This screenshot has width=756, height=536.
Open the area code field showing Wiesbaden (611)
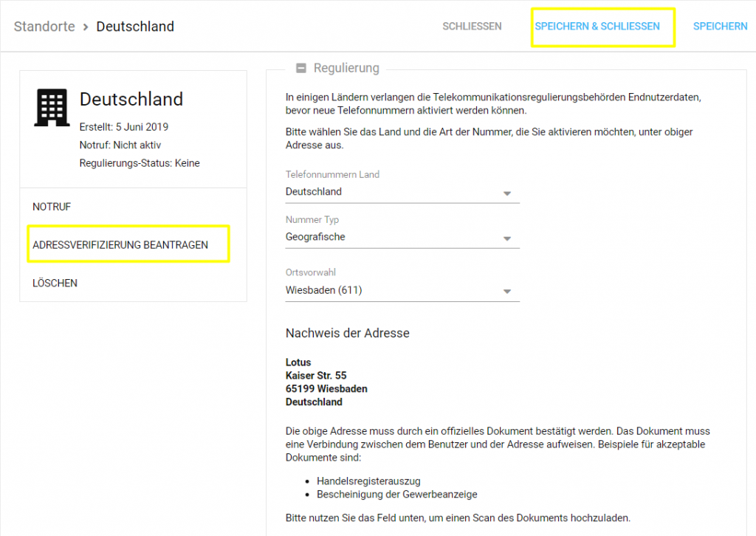click(391, 291)
